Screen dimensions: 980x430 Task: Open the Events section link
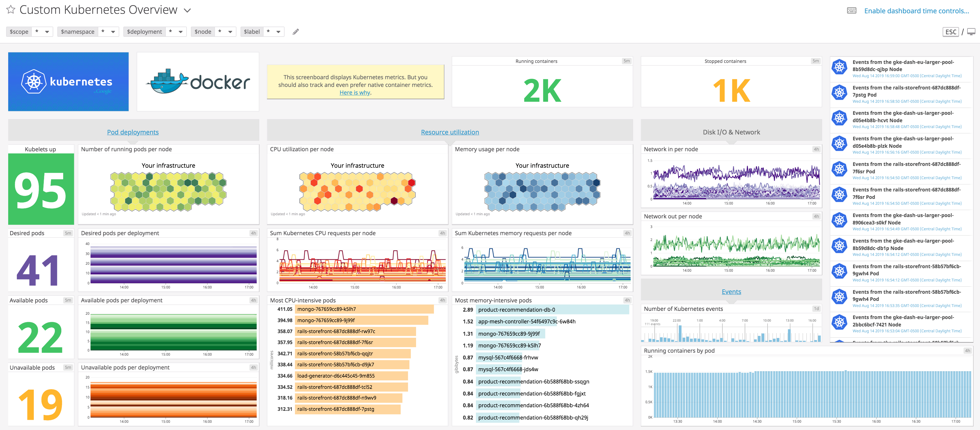click(x=731, y=291)
